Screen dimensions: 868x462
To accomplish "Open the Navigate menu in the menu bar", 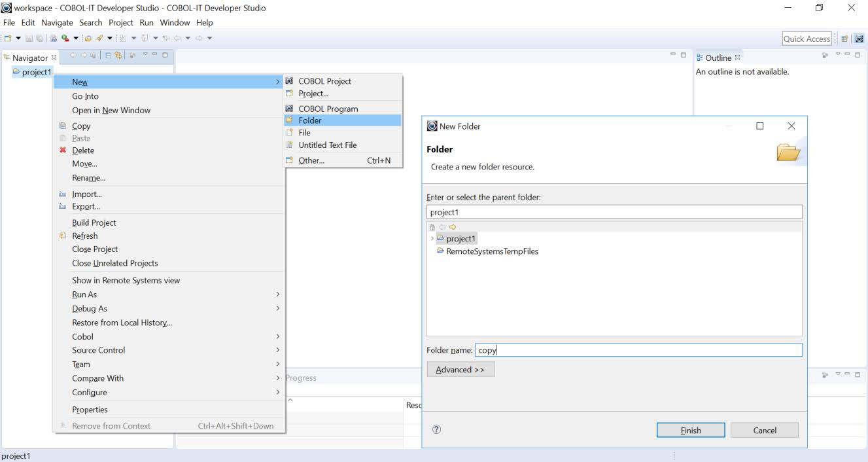I will point(57,22).
